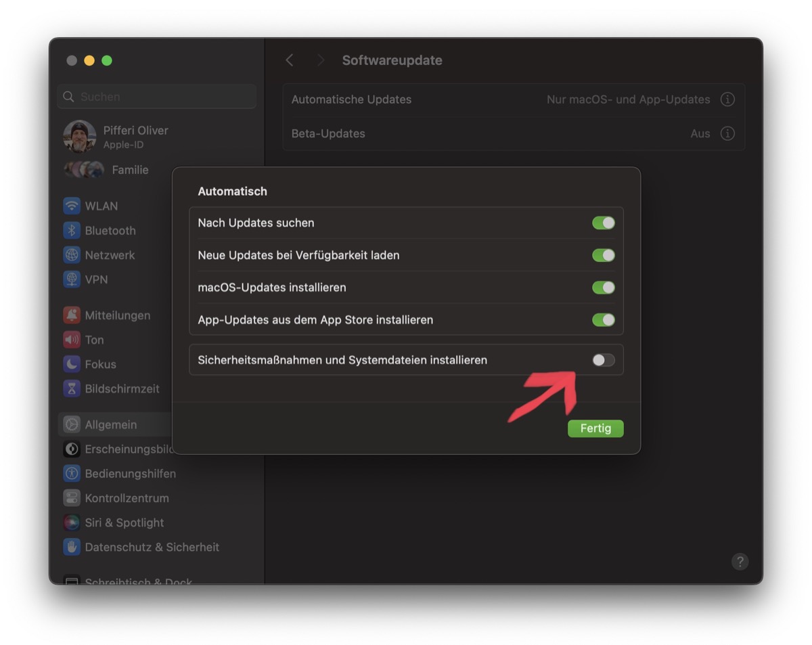Enable 'Sicherheitsmaßnahmen und Systemdateien installieren' switch
This screenshot has width=812, height=645.
603,360
